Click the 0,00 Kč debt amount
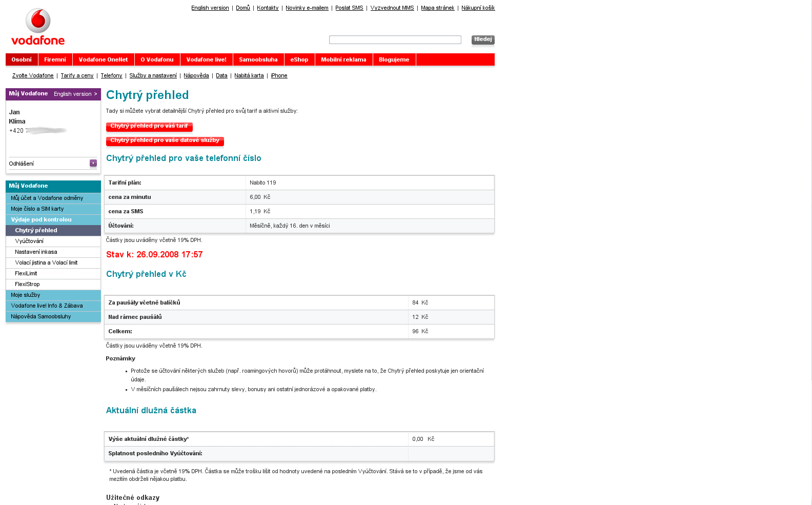The width and height of the screenshot is (812, 505). [x=423, y=439]
